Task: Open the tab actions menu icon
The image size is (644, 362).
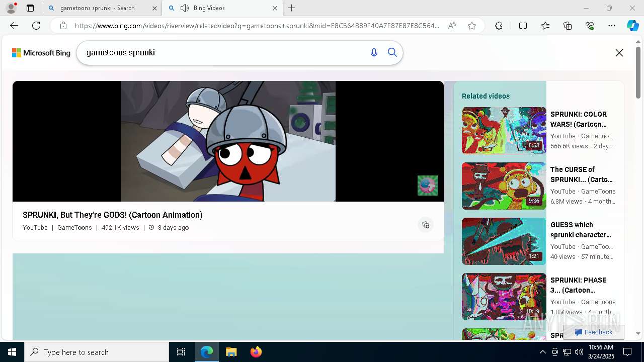Action: point(30,8)
